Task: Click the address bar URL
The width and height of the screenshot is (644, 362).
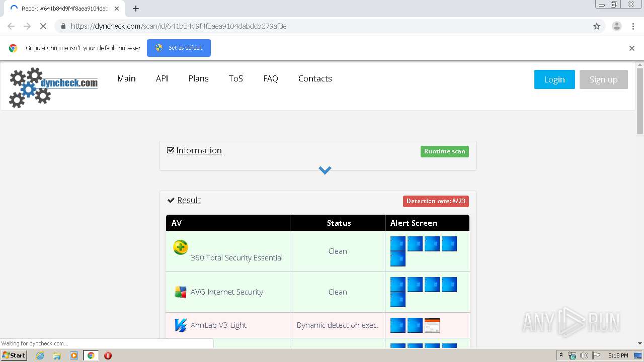Action: coord(179,26)
